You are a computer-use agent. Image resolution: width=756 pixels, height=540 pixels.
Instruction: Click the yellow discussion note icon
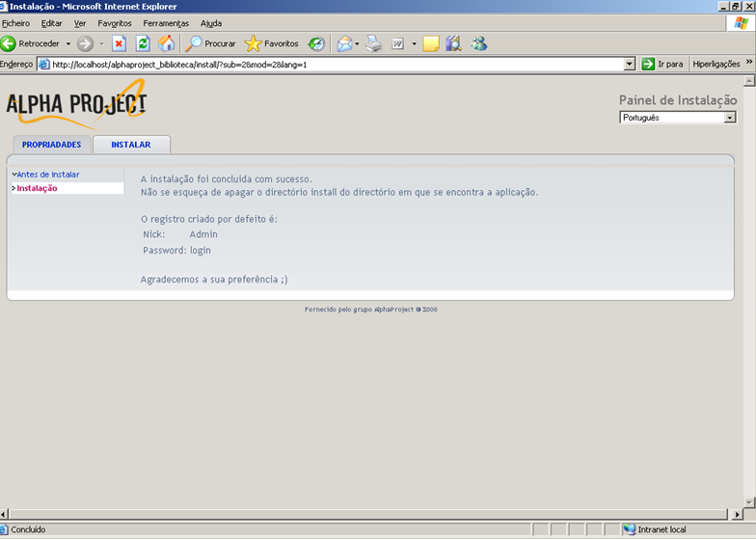pyautogui.click(x=430, y=44)
